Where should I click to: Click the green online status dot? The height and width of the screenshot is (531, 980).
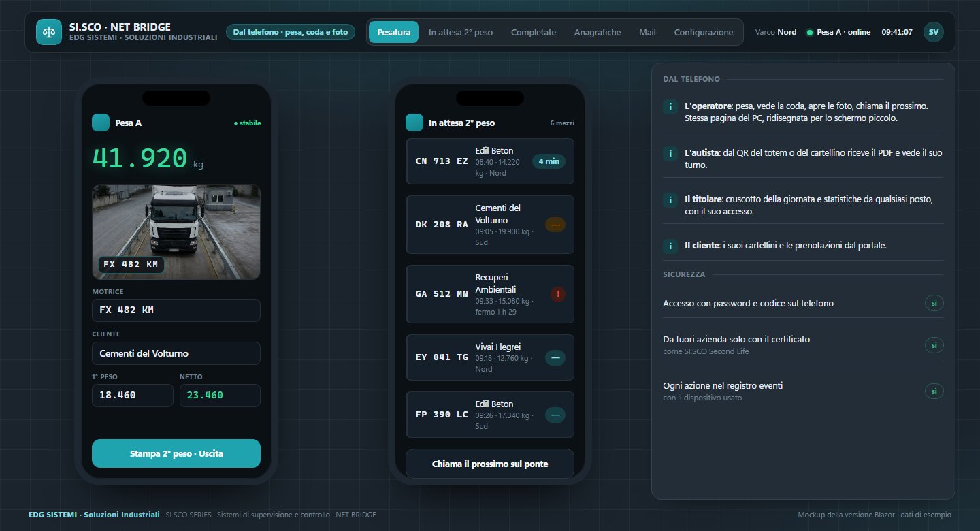pyautogui.click(x=809, y=33)
